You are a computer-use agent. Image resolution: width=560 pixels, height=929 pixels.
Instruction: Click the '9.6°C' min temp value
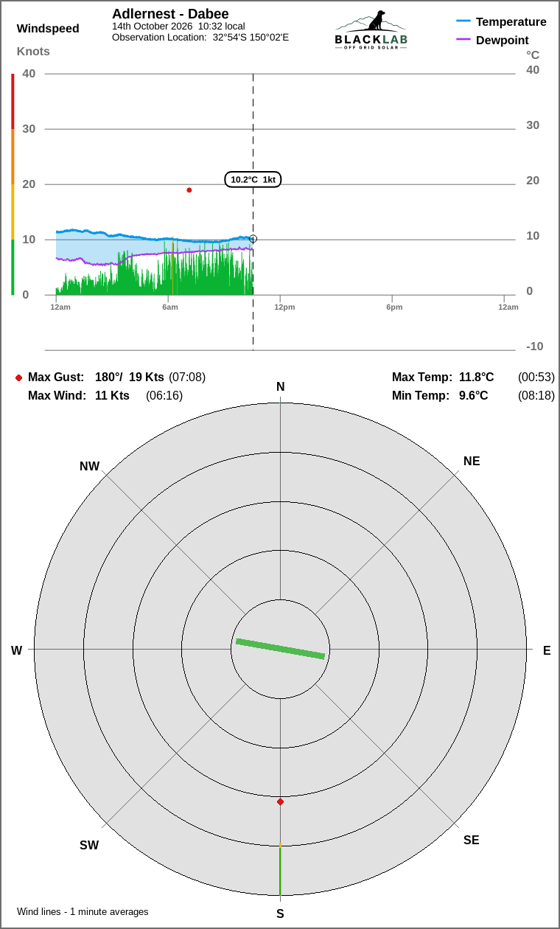[x=474, y=396]
